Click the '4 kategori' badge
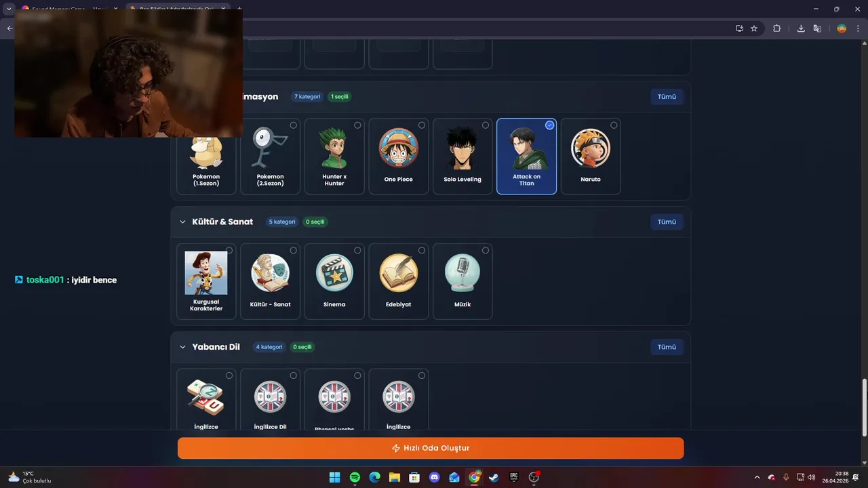This screenshot has height=488, width=868. click(269, 347)
